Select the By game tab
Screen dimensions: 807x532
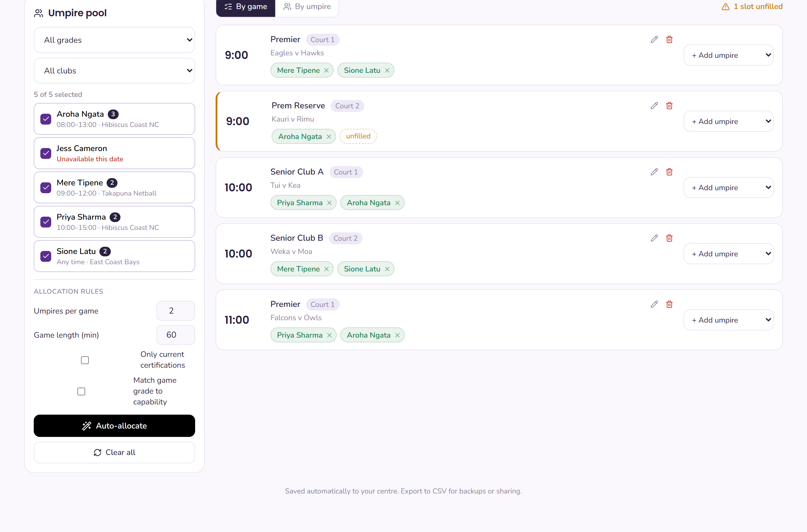pyautogui.click(x=246, y=7)
